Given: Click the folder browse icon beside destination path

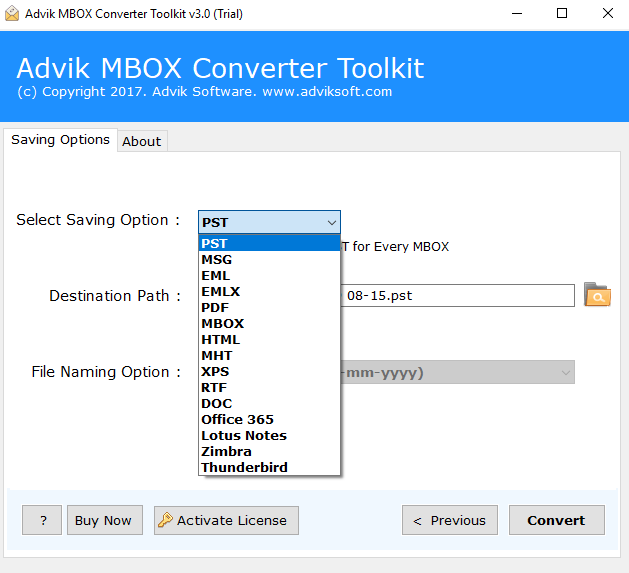Looking at the screenshot, I should click(x=597, y=295).
